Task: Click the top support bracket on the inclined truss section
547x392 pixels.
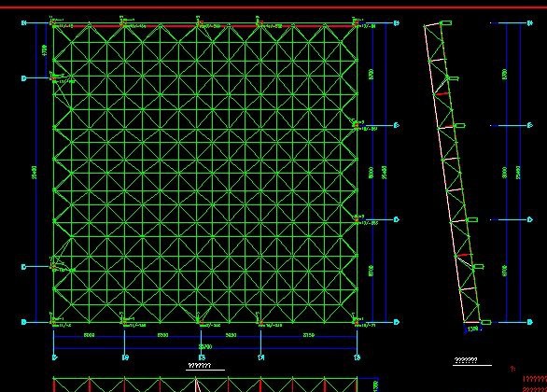Action: point(446,23)
